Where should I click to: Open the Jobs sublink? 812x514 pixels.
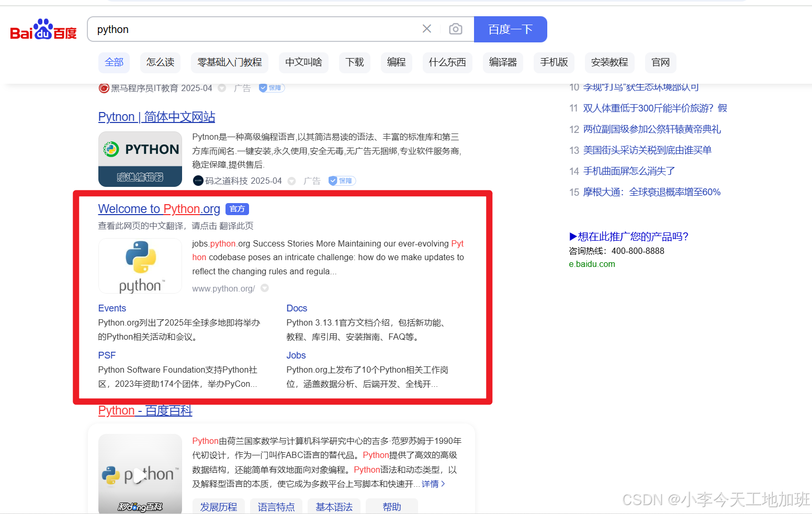(296, 355)
